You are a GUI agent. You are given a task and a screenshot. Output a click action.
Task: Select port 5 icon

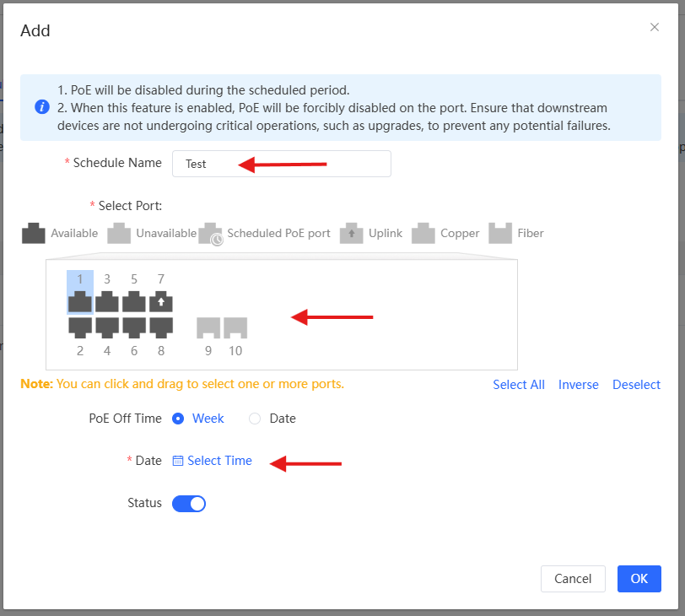(134, 302)
